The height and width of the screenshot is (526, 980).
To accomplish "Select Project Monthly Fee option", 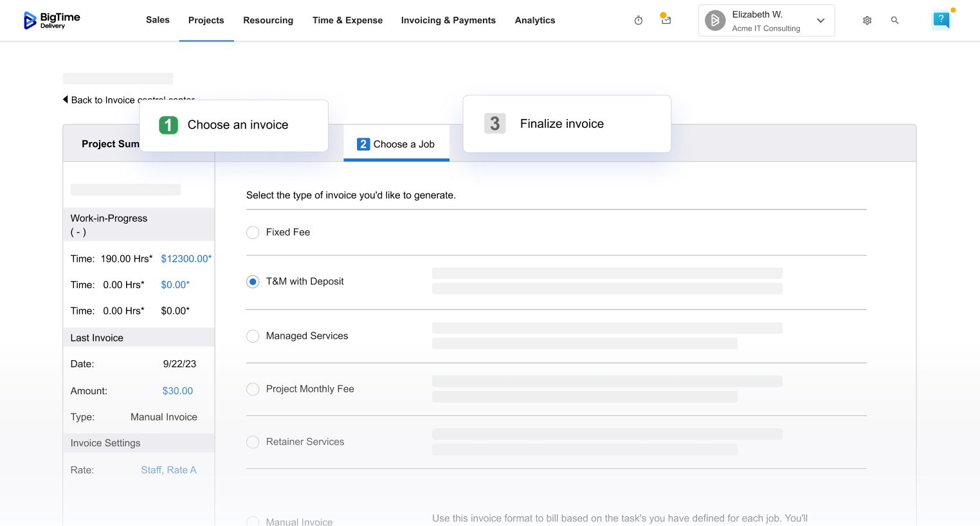I will pyautogui.click(x=253, y=390).
